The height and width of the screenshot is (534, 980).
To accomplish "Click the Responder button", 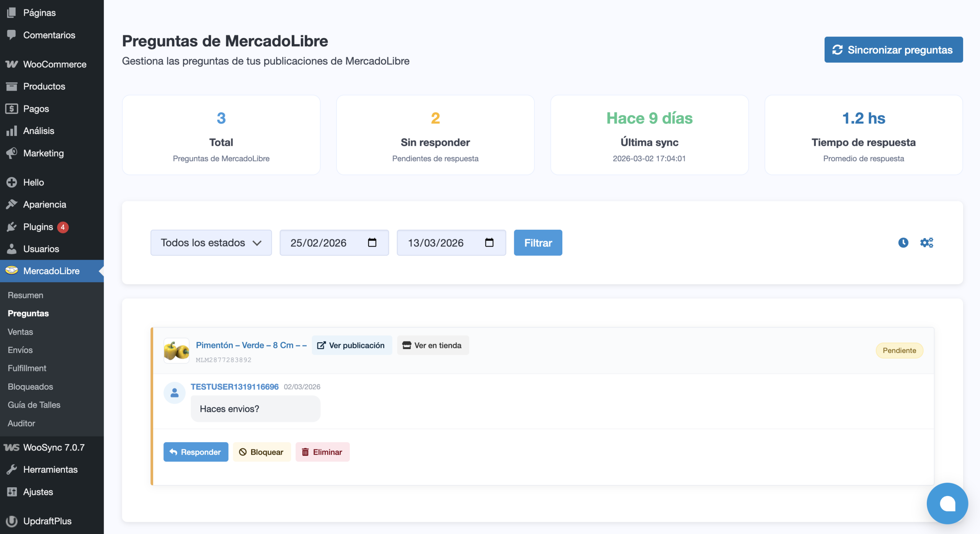I will [196, 452].
